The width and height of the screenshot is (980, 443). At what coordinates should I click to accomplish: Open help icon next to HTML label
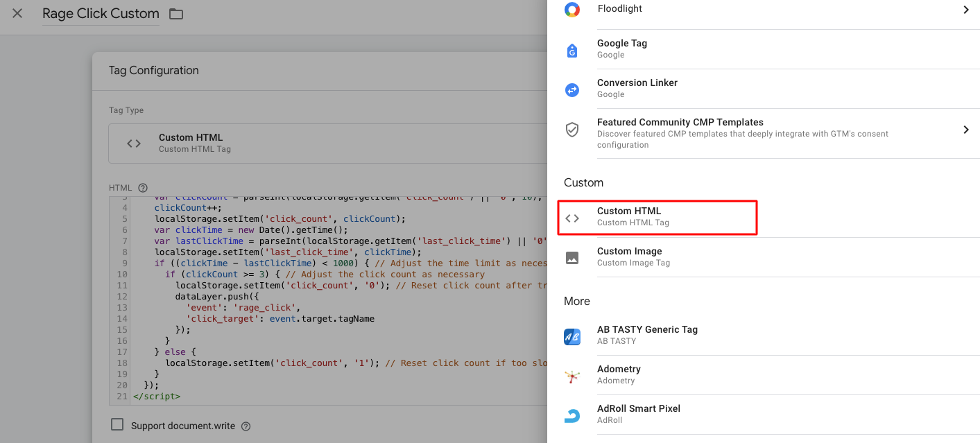tap(143, 188)
